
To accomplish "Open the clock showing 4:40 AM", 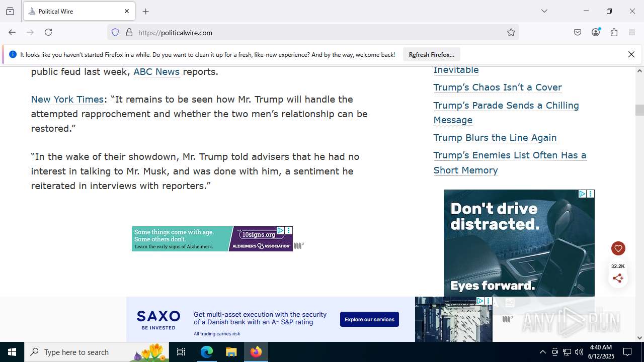I will click(x=601, y=352).
